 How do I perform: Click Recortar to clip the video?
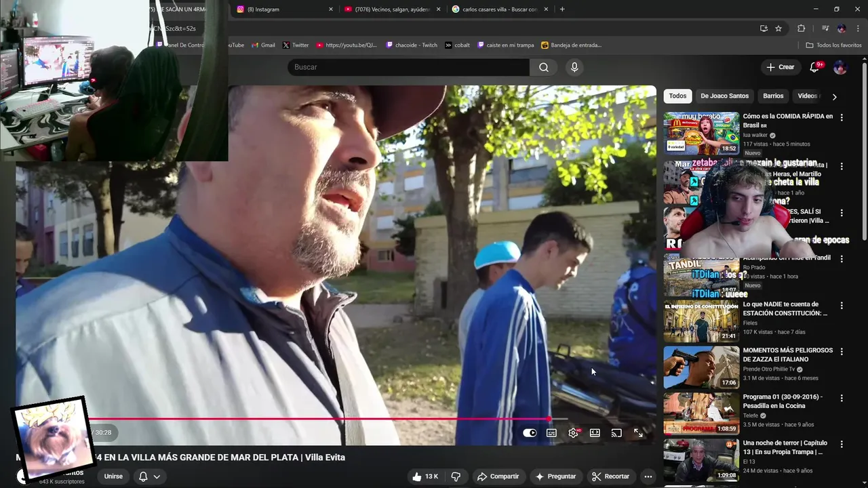(610, 476)
